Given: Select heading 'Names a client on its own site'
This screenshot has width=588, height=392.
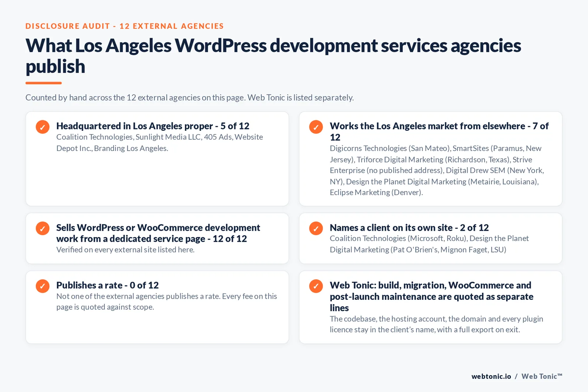Looking at the screenshot, I should [x=391, y=228].
